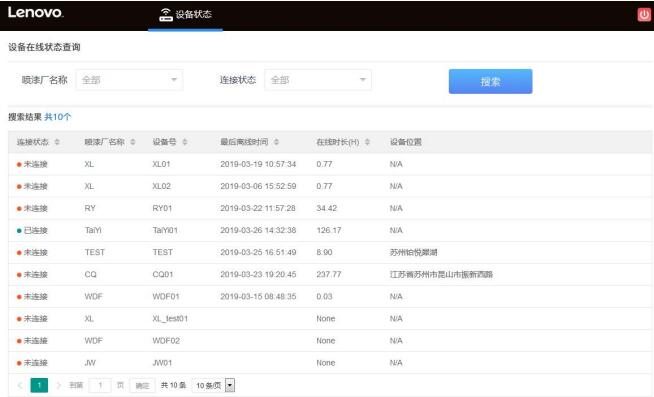Go to previous page arrow
This screenshot has height=397, width=654.
coord(20,385)
